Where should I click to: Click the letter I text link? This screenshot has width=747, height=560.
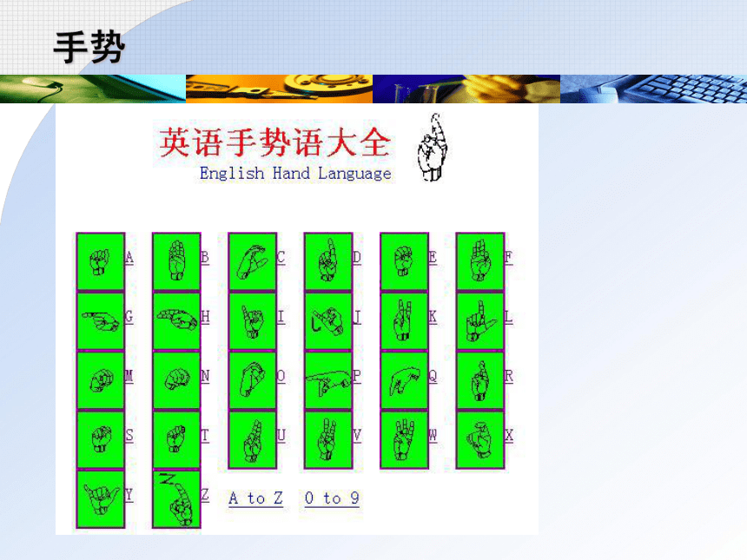point(281,317)
